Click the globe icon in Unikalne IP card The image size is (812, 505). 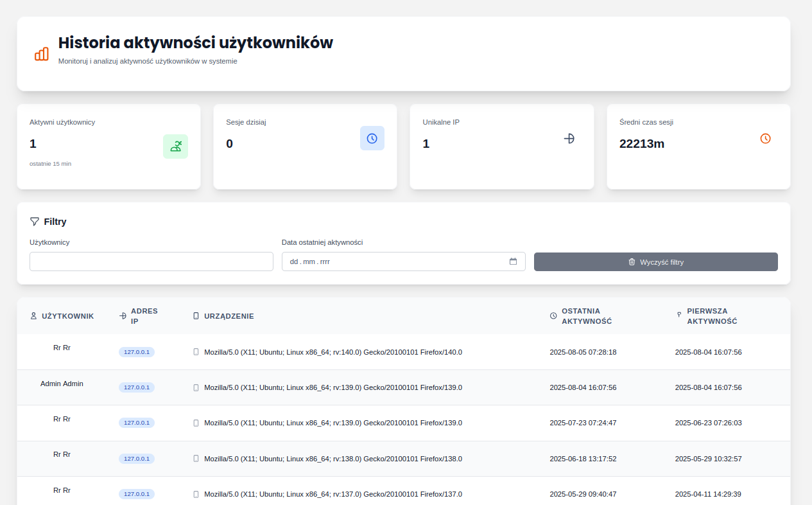[x=569, y=138]
